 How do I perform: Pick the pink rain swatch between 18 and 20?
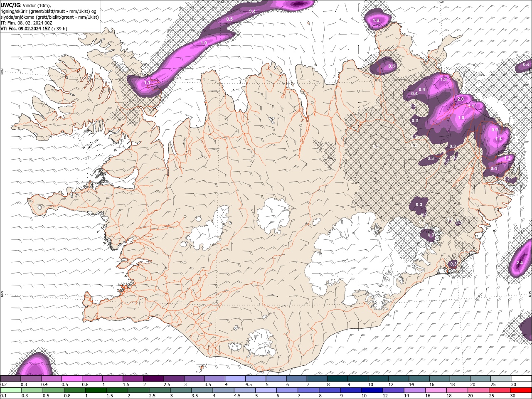coord(457,390)
